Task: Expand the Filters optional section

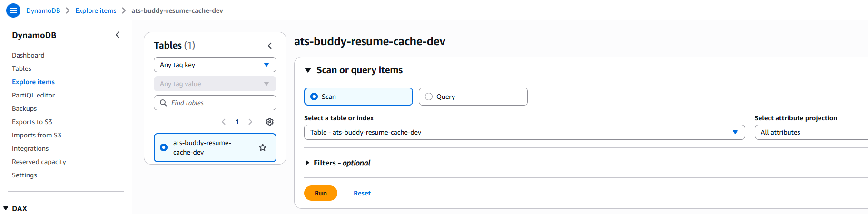Action: pos(307,163)
